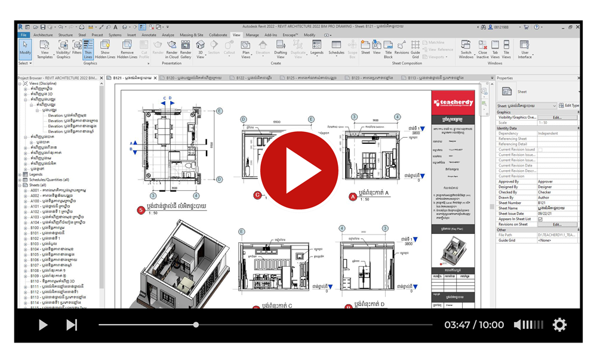This screenshot has width=597, height=364.
Task: Skip to the next video
Action: click(x=72, y=325)
